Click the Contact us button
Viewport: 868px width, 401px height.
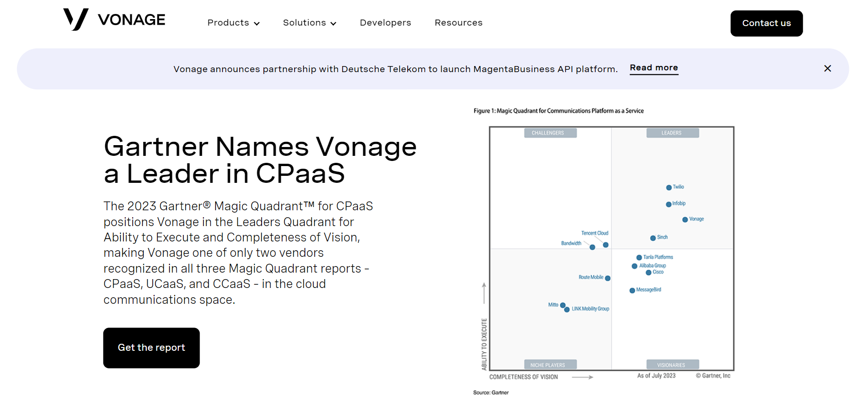click(x=767, y=23)
